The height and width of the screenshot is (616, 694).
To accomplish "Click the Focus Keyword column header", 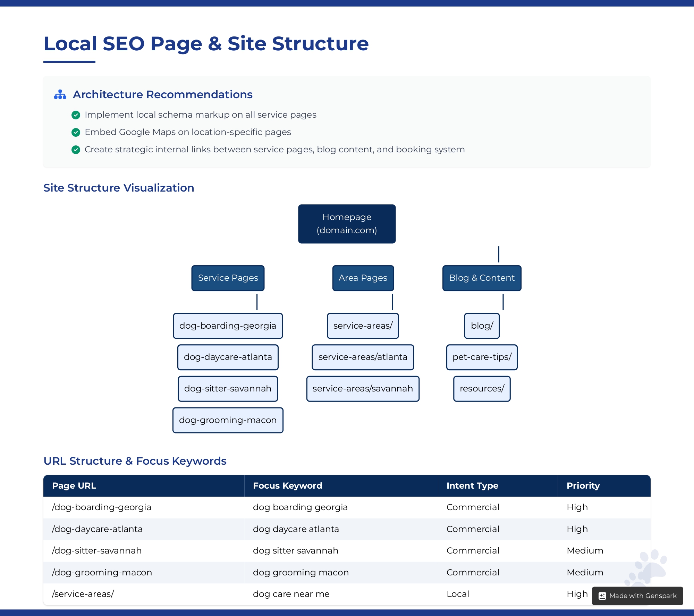I will (x=287, y=486).
